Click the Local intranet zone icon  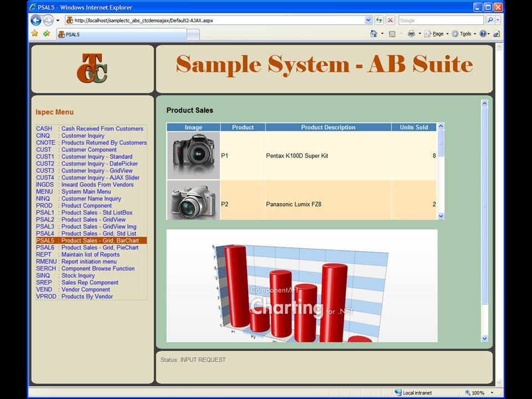398,392
